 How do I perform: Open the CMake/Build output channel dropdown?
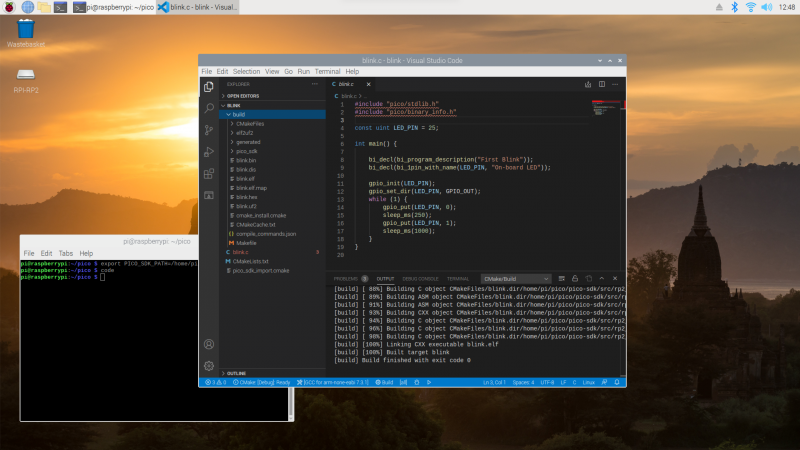pos(515,278)
